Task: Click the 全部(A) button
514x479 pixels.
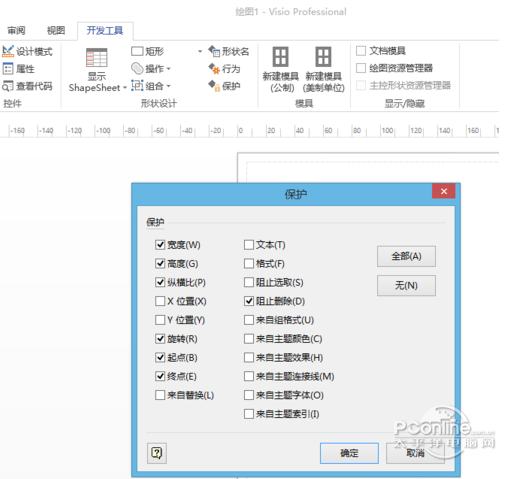Action: tap(406, 256)
